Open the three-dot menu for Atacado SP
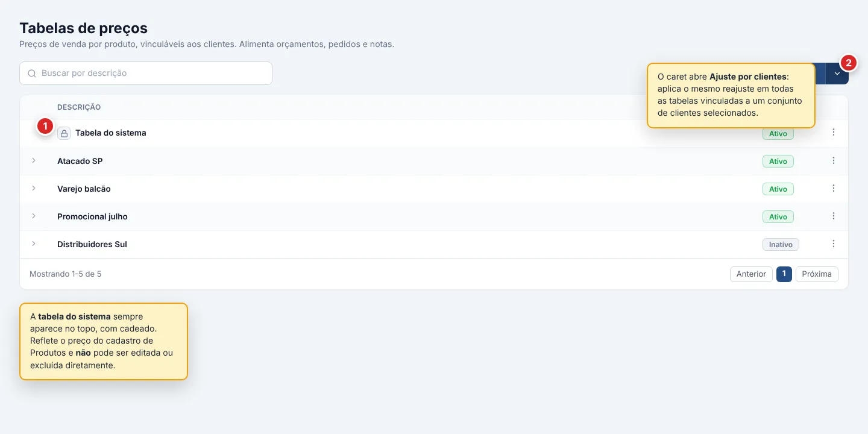The image size is (868, 434). click(x=834, y=160)
